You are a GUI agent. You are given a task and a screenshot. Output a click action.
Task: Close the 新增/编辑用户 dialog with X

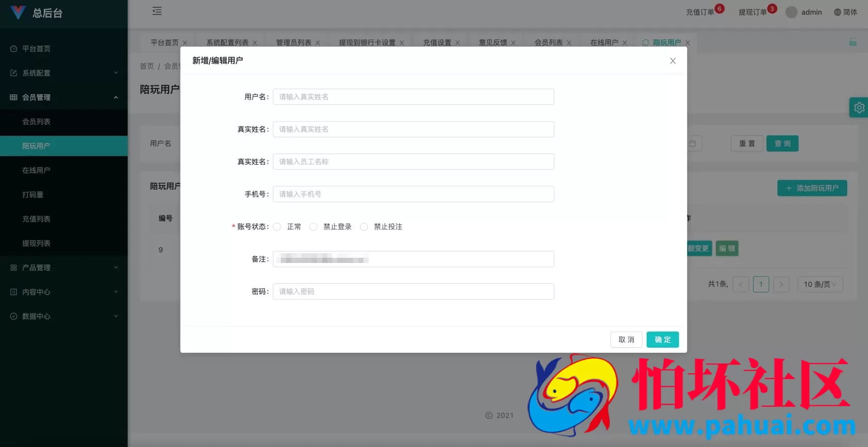[673, 61]
